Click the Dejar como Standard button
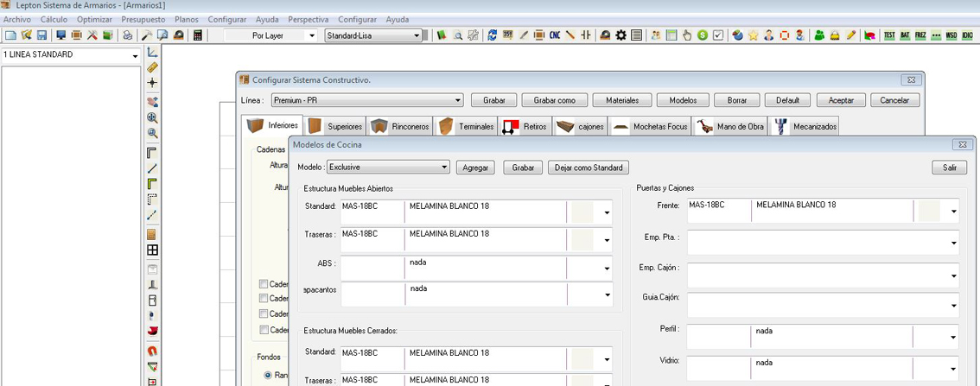Viewport: 980px width, 386px height. pyautogui.click(x=589, y=168)
